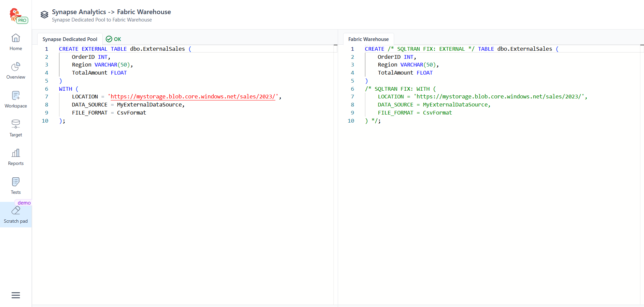This screenshot has width=644, height=307.
Task: Select the Scratch pad eraser icon
Action: (x=16, y=211)
